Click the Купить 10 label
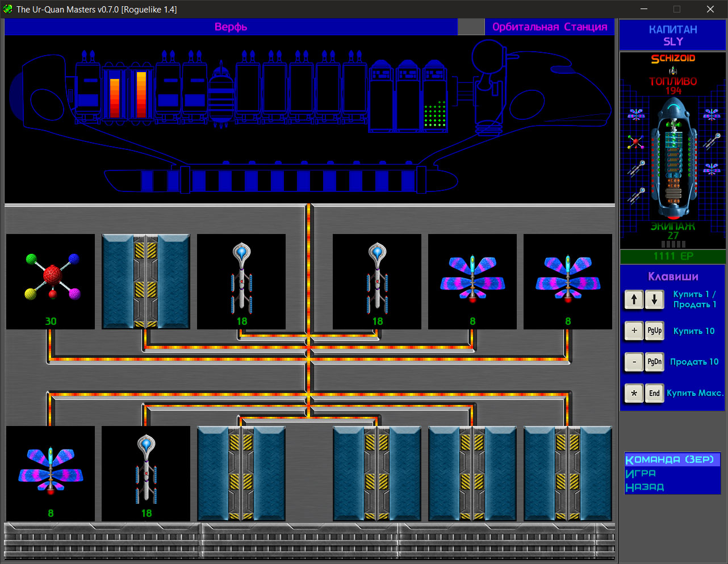 click(x=694, y=331)
